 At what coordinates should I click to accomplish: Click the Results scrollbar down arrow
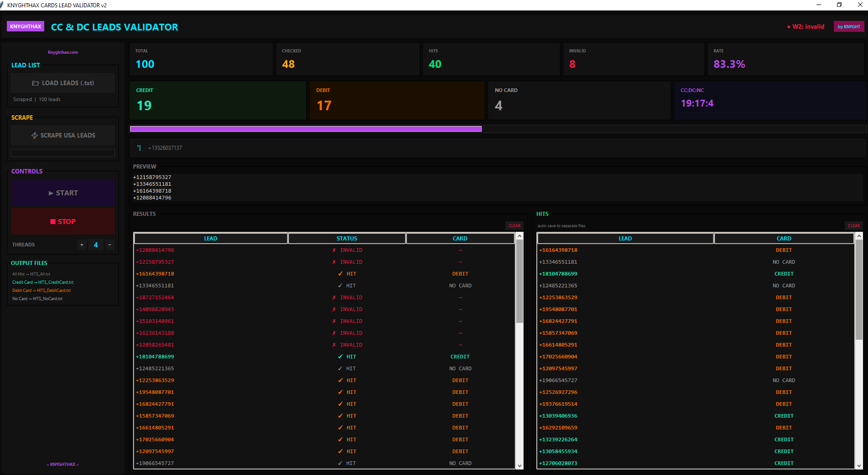[x=519, y=465]
